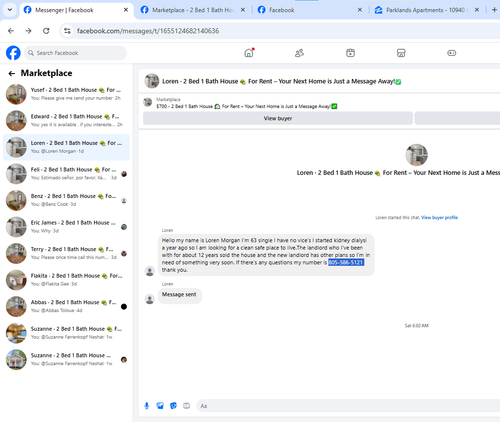Click Abbas's black seen-by avatar
Viewport: 500px width, 422px height.
(x=124, y=307)
